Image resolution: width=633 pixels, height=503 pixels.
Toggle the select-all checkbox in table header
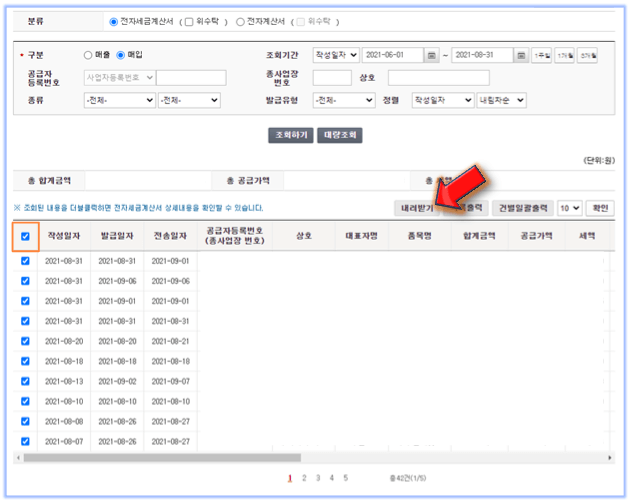point(25,237)
